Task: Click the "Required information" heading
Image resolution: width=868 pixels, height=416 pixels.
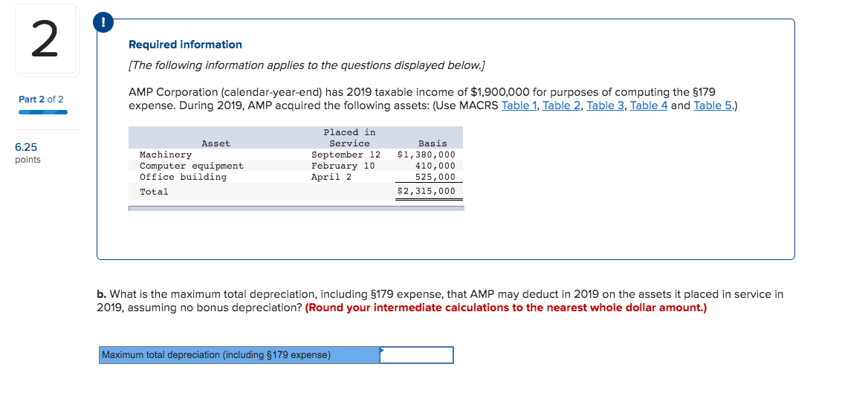Action: click(x=185, y=45)
